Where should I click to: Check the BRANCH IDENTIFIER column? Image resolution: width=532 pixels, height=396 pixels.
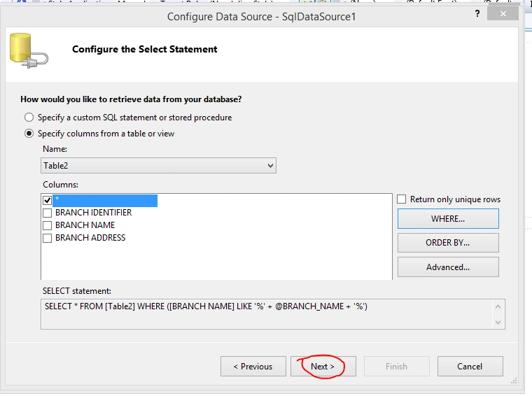(47, 213)
